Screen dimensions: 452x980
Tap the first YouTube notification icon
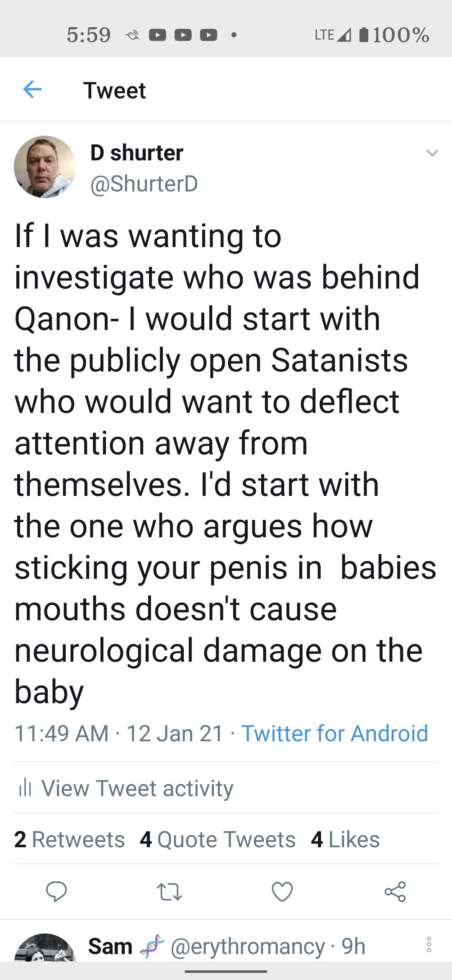pos(157,35)
